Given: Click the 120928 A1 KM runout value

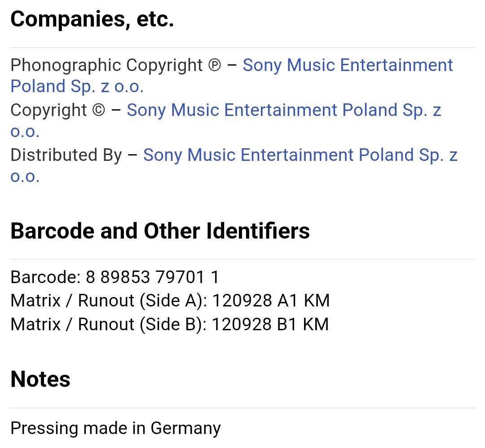Looking at the screenshot, I should (x=271, y=301).
